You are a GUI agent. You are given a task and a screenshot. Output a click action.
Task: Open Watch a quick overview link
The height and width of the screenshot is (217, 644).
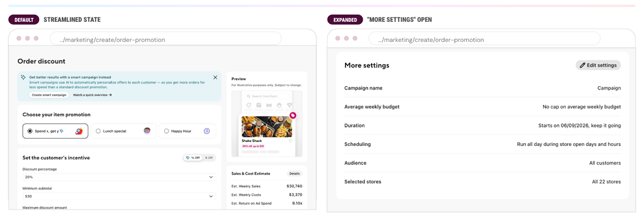coord(93,95)
